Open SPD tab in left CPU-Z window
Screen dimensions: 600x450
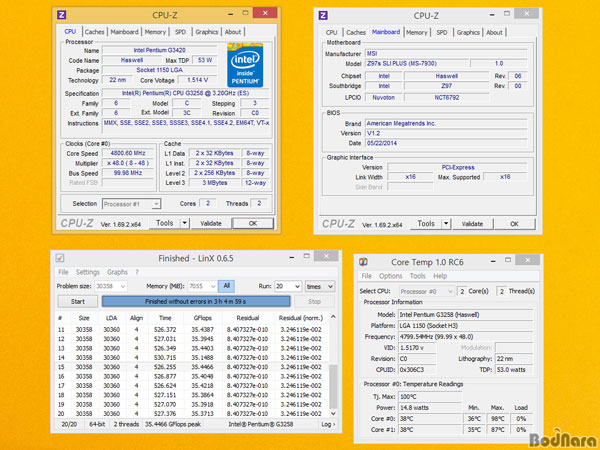(181, 32)
